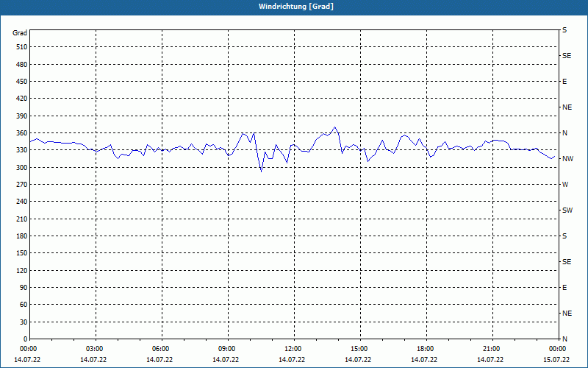Select the y-axis value 120
588x368 pixels.
point(22,270)
